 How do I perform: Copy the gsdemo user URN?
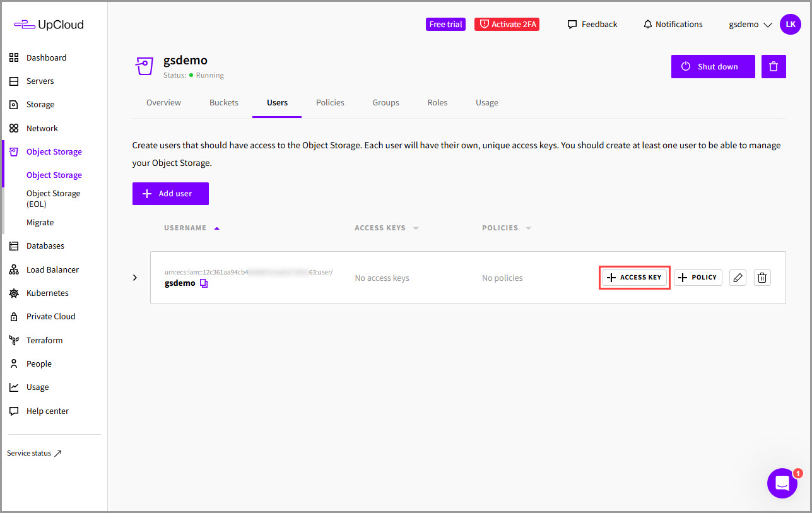pos(203,283)
